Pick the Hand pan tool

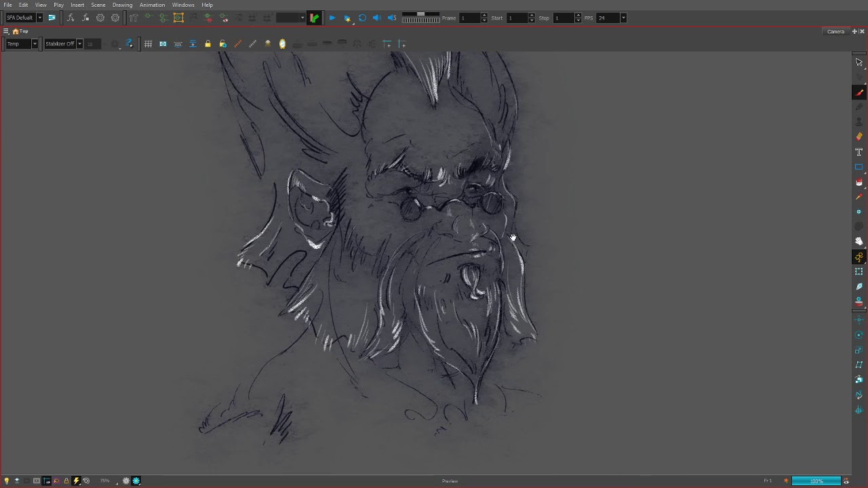click(x=859, y=241)
